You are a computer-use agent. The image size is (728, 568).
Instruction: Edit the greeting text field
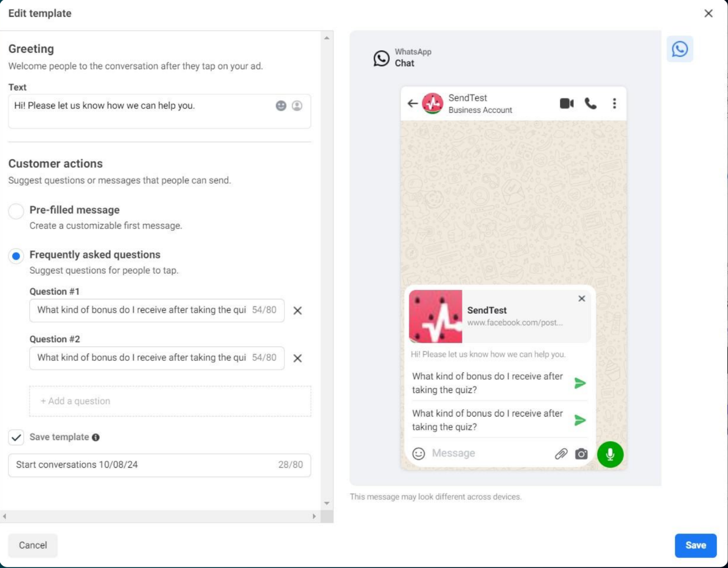click(159, 111)
